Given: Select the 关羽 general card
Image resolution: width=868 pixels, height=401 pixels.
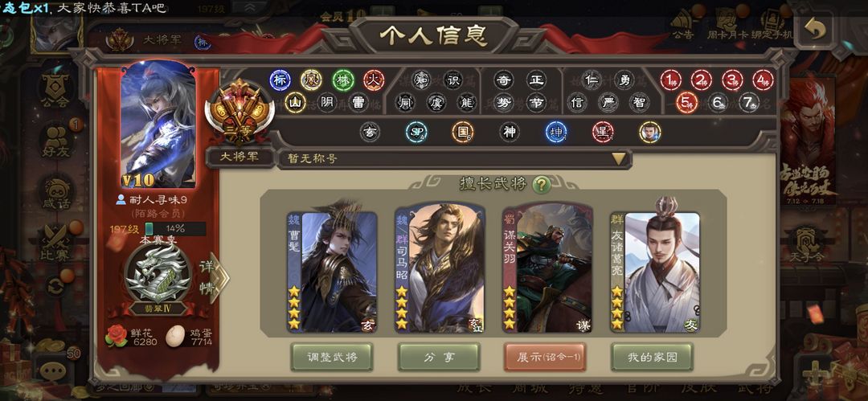Looking at the screenshot, I should coord(547,268).
